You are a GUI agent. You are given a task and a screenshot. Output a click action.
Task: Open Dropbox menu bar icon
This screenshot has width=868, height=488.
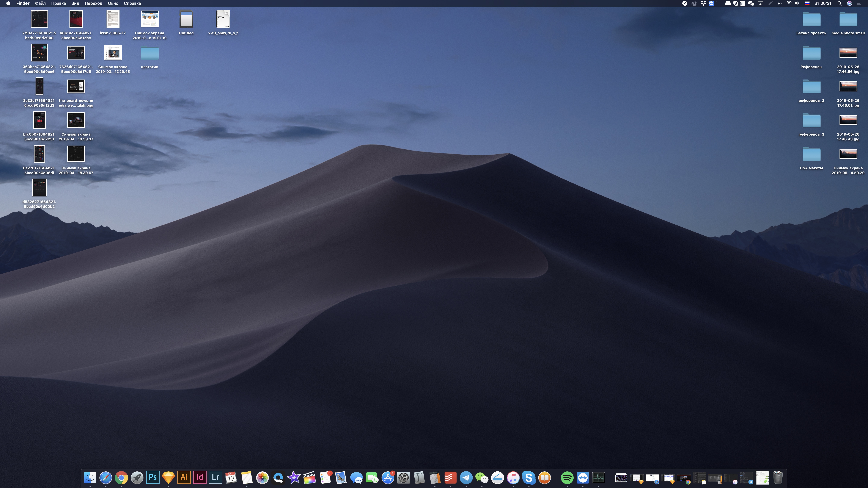point(703,3)
